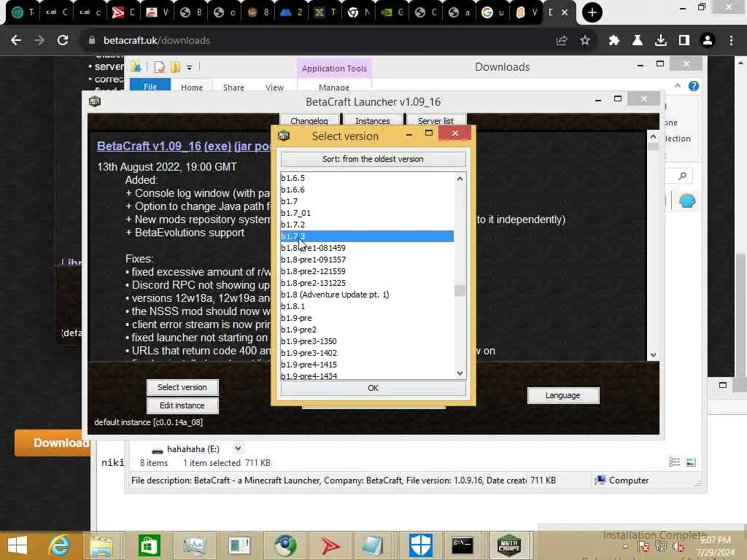Click the Edit instance button
The image size is (747, 560).
click(x=182, y=405)
